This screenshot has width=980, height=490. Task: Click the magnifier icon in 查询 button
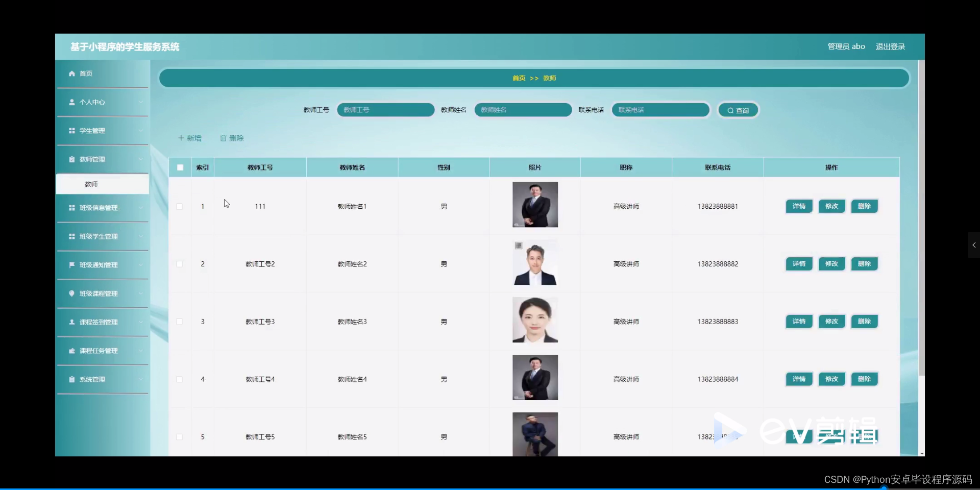pyautogui.click(x=730, y=110)
